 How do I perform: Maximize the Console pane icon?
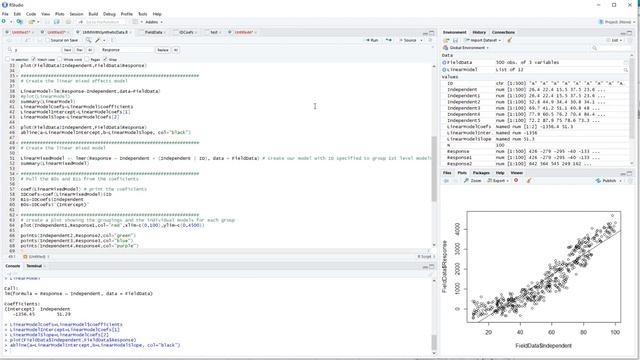click(x=431, y=266)
